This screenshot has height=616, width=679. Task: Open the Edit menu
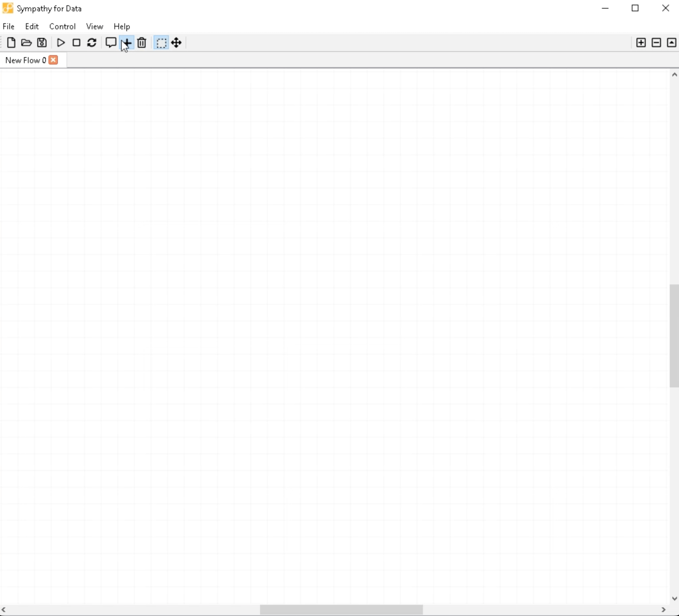[x=32, y=26]
